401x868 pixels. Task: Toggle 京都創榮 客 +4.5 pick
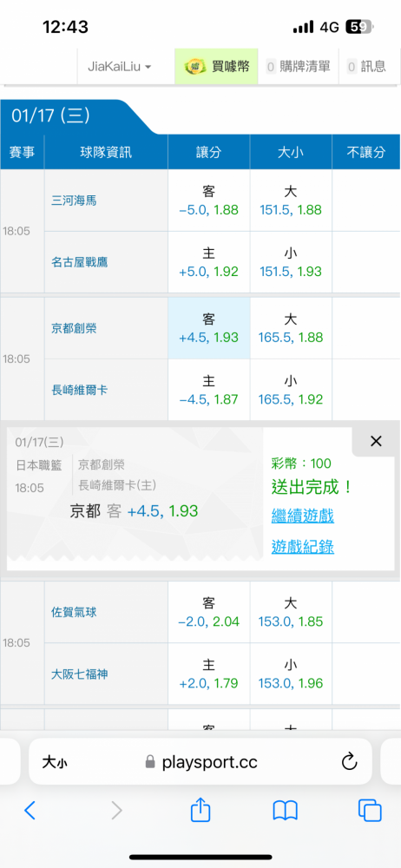[x=209, y=328]
